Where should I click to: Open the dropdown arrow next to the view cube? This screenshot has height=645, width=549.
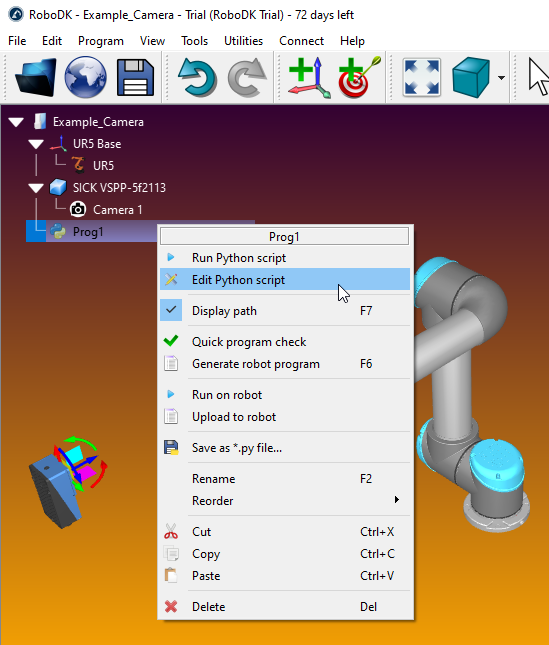pyautogui.click(x=501, y=77)
